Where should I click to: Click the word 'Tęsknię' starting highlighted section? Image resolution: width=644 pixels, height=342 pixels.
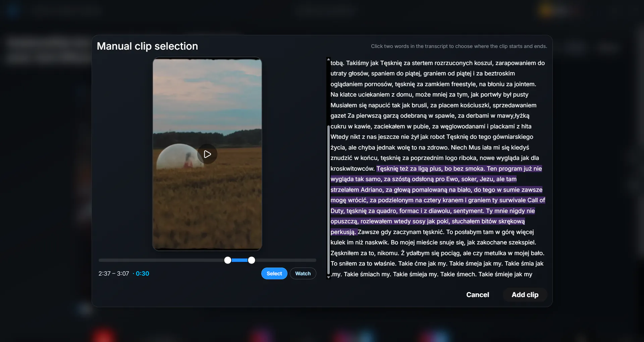(387, 169)
